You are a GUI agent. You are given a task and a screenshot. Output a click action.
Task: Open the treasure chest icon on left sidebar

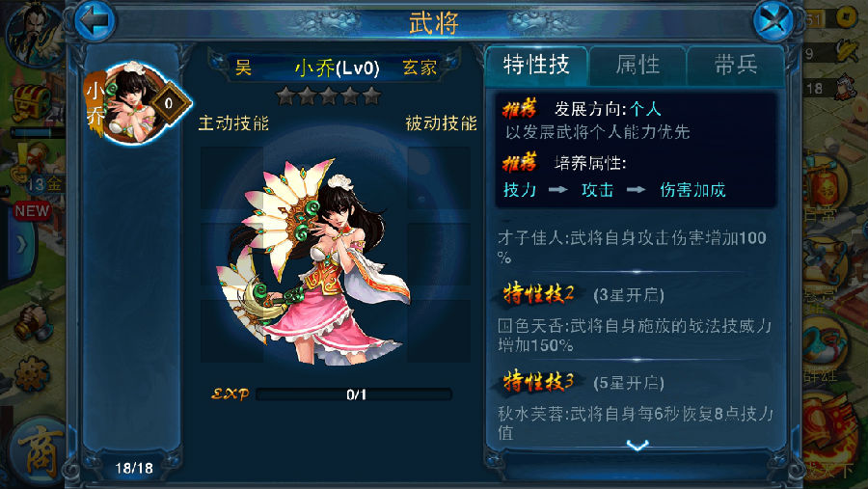click(32, 103)
